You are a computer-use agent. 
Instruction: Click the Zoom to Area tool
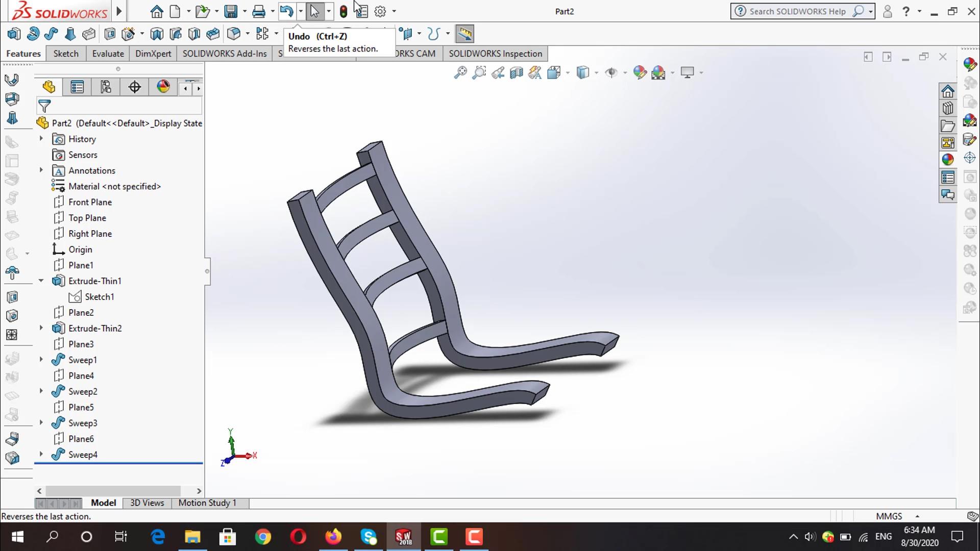478,72
